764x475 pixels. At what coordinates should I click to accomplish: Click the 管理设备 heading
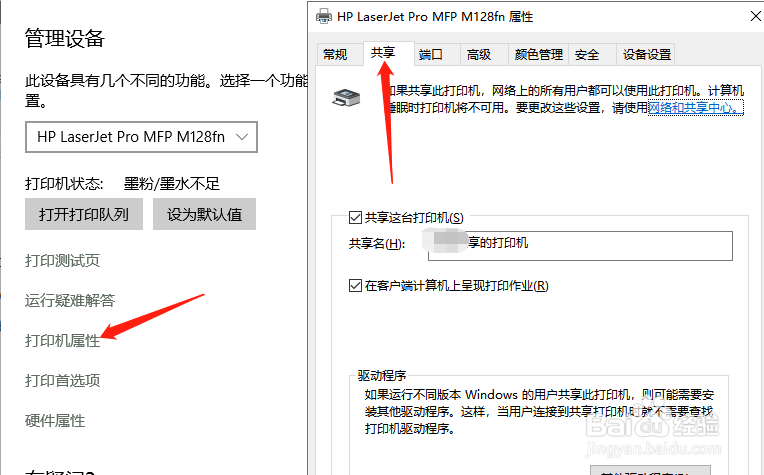(65, 38)
